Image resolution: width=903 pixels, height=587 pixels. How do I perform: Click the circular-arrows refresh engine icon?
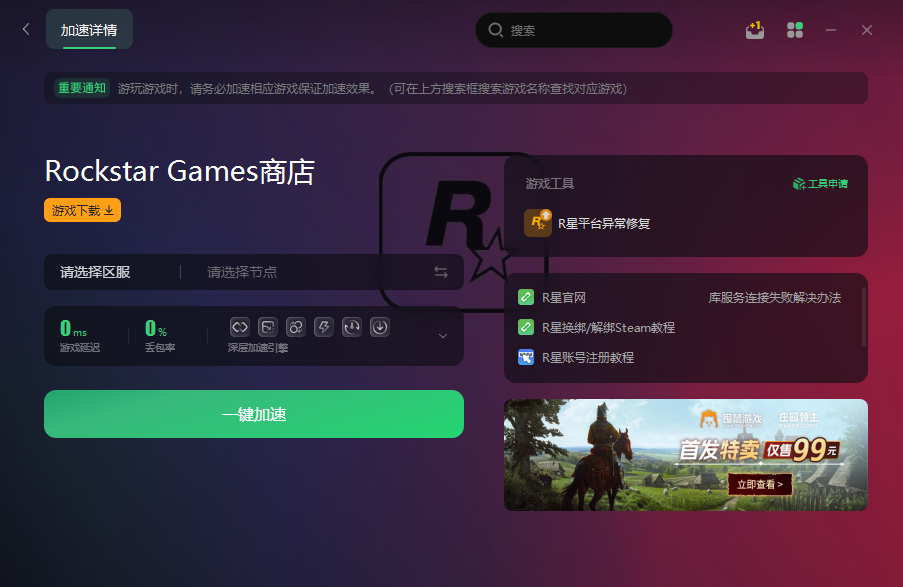[x=352, y=327]
